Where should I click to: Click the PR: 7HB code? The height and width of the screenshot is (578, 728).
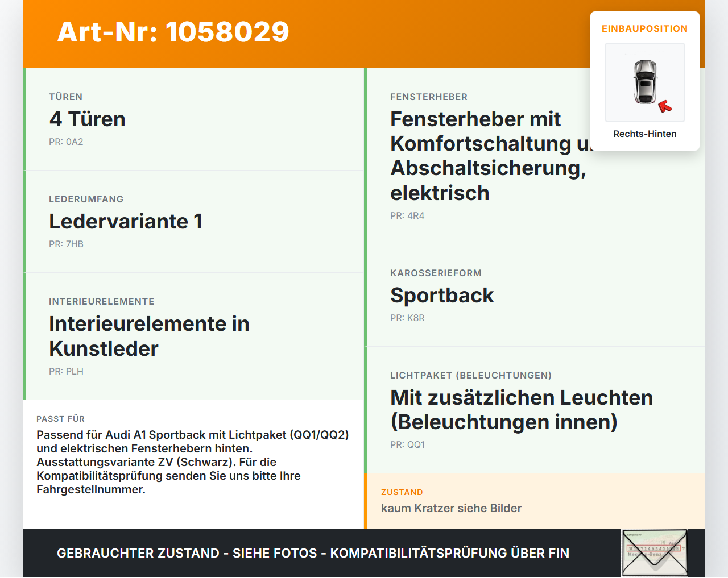click(x=66, y=244)
